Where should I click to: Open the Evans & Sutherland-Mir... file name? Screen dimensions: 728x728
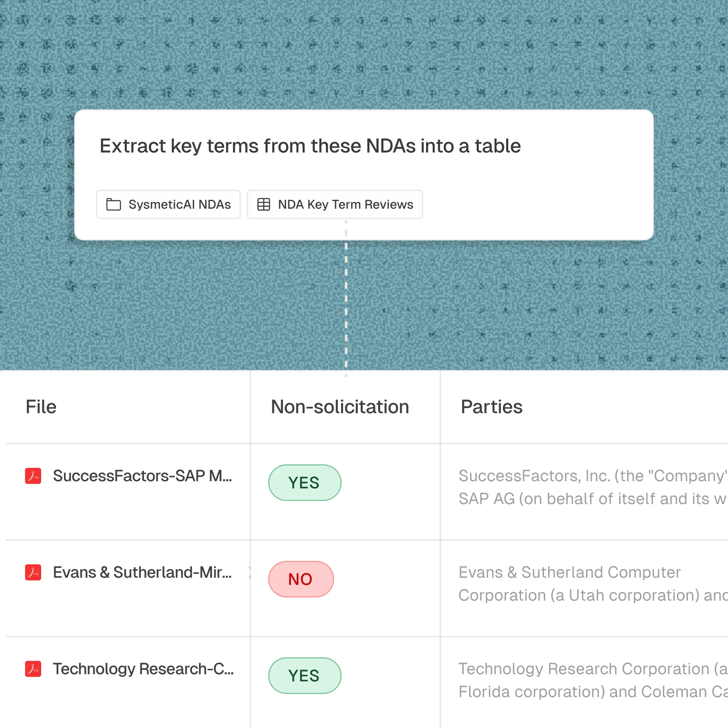(143, 572)
